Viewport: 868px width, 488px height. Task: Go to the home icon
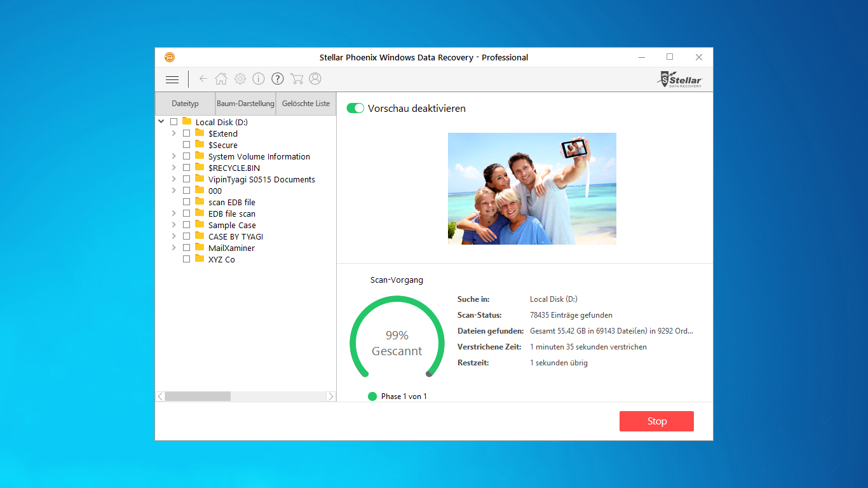(221, 79)
